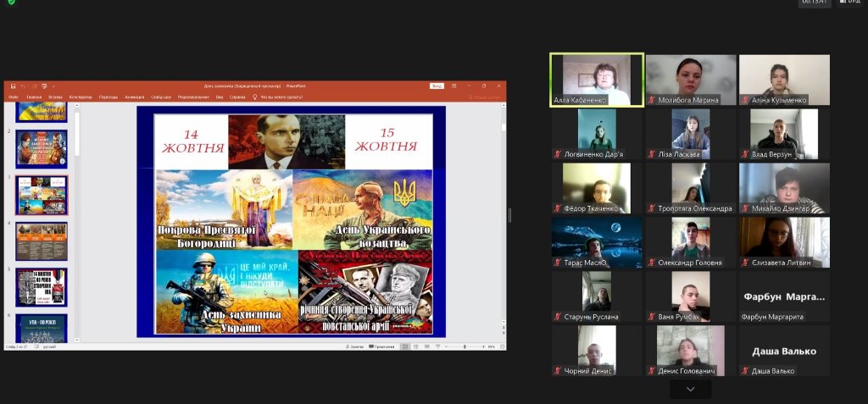The image size is (868, 404).
Task: Select Ваня Румбах video tile
Action: coord(691,296)
